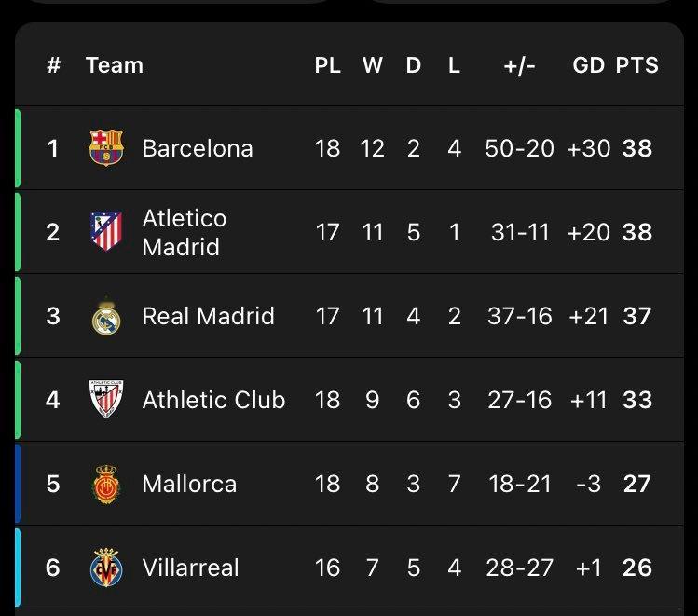Sort the table by PTS column

click(637, 65)
